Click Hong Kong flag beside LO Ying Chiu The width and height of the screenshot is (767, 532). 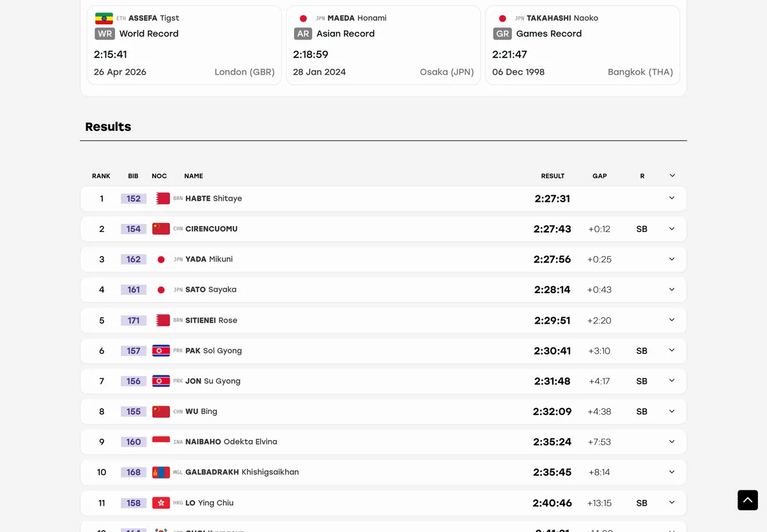pos(161,503)
